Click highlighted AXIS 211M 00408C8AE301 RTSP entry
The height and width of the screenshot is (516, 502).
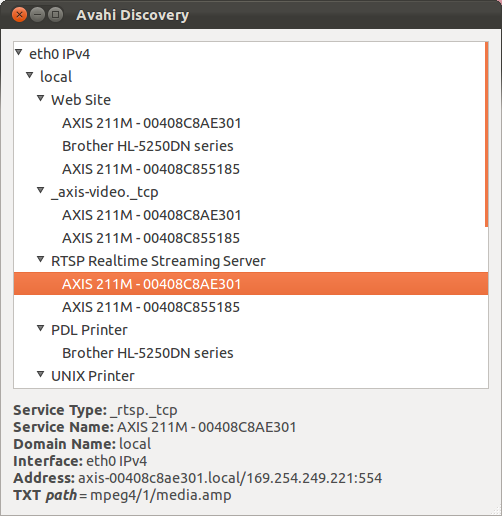coord(251,284)
